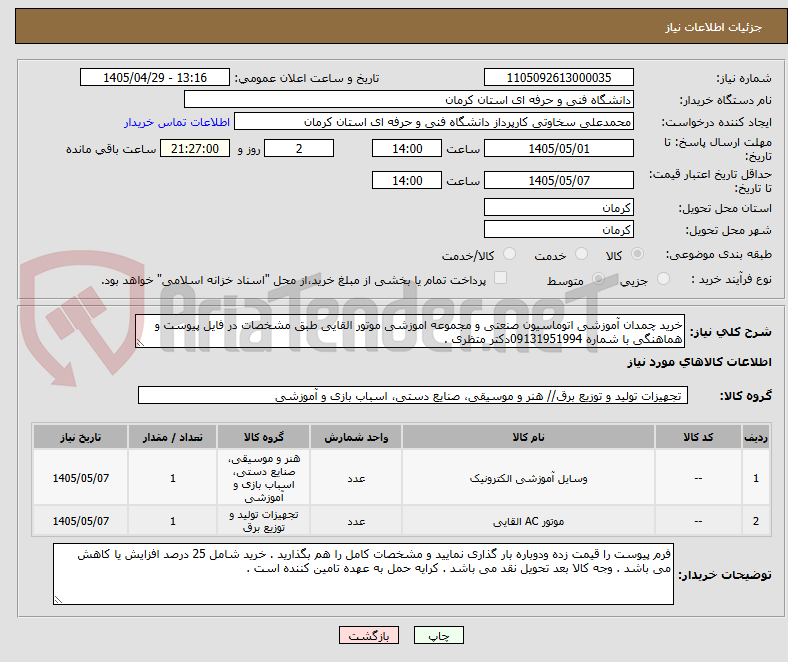This screenshot has width=788, height=662.
Task: Choose the جزیی purchase type radio
Action: pyautogui.click(x=663, y=278)
